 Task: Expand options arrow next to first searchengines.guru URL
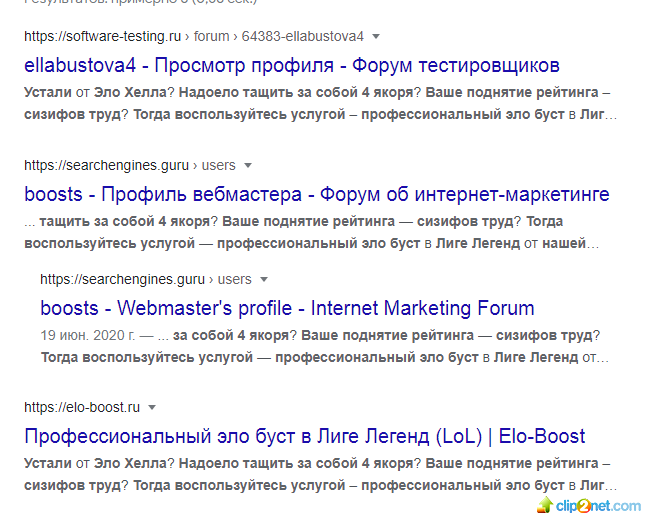click(x=248, y=165)
